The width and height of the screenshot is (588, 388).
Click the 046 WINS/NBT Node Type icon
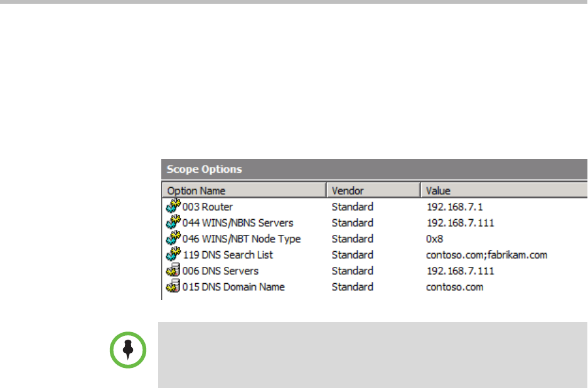(173, 239)
